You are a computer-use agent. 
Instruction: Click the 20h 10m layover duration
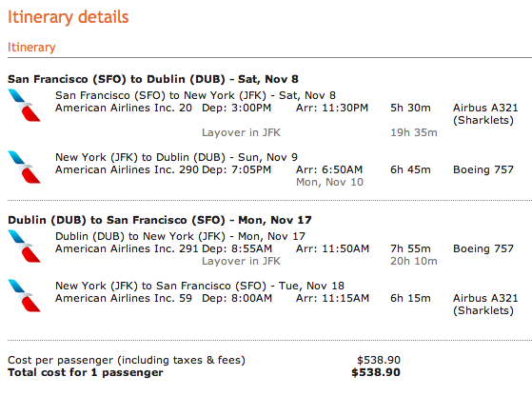[x=414, y=261]
